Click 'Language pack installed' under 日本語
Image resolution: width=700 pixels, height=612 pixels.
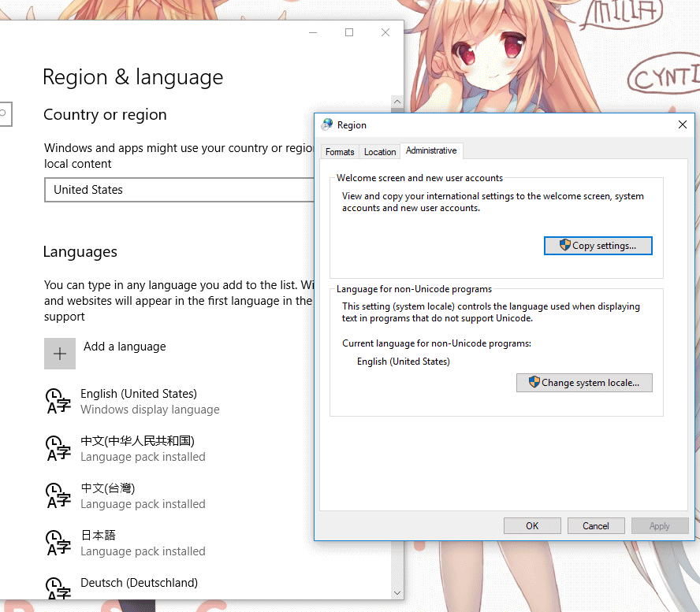pyautogui.click(x=143, y=551)
